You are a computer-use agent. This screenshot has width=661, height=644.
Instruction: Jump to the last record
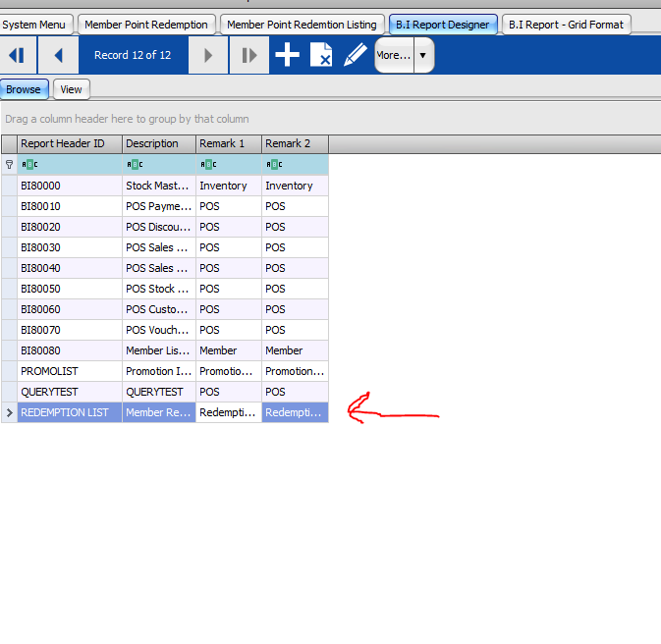tap(249, 56)
